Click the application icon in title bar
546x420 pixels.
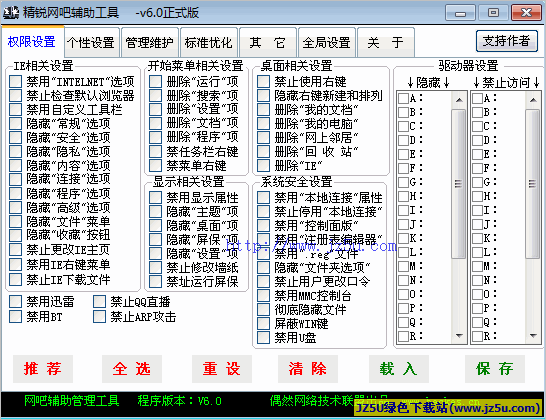[11, 13]
